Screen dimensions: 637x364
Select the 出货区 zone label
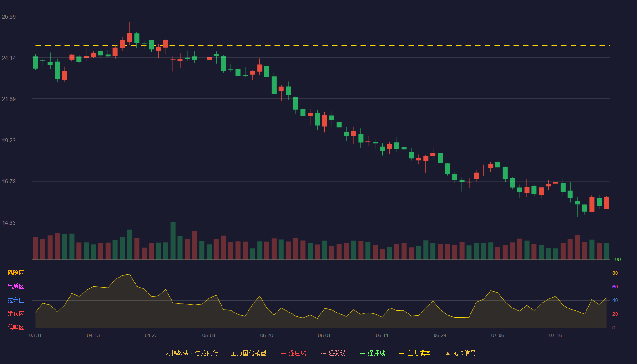[15, 287]
